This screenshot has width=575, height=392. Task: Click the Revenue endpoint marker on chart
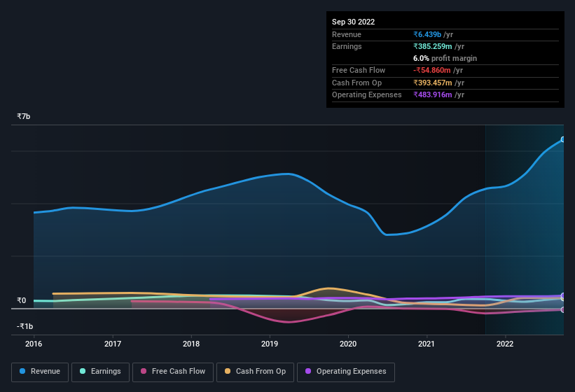pyautogui.click(x=563, y=139)
